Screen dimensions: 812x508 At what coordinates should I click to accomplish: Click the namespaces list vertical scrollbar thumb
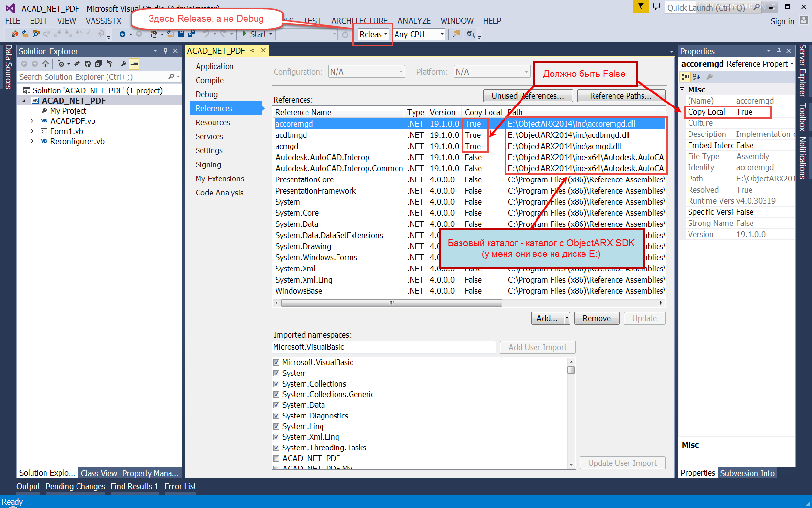point(571,370)
